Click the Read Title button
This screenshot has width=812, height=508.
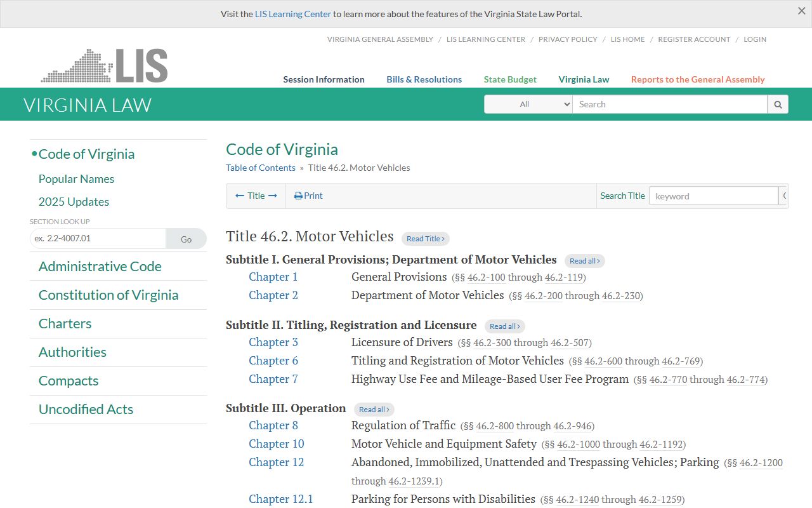pos(426,239)
